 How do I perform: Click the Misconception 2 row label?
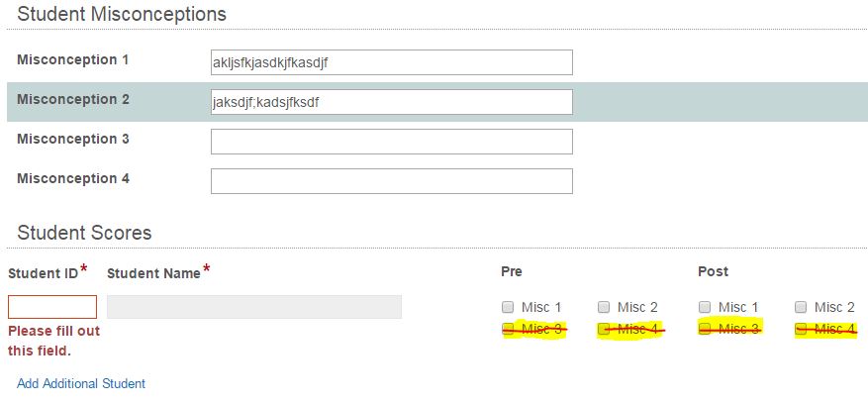(x=73, y=99)
